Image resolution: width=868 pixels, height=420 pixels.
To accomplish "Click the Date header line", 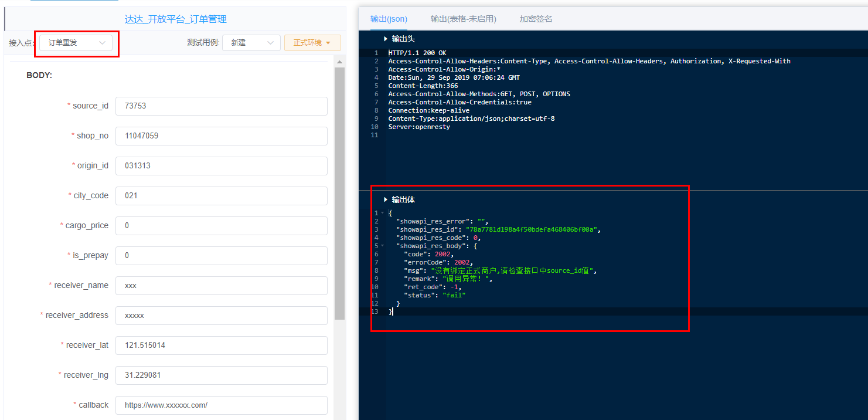I will click(x=454, y=77).
